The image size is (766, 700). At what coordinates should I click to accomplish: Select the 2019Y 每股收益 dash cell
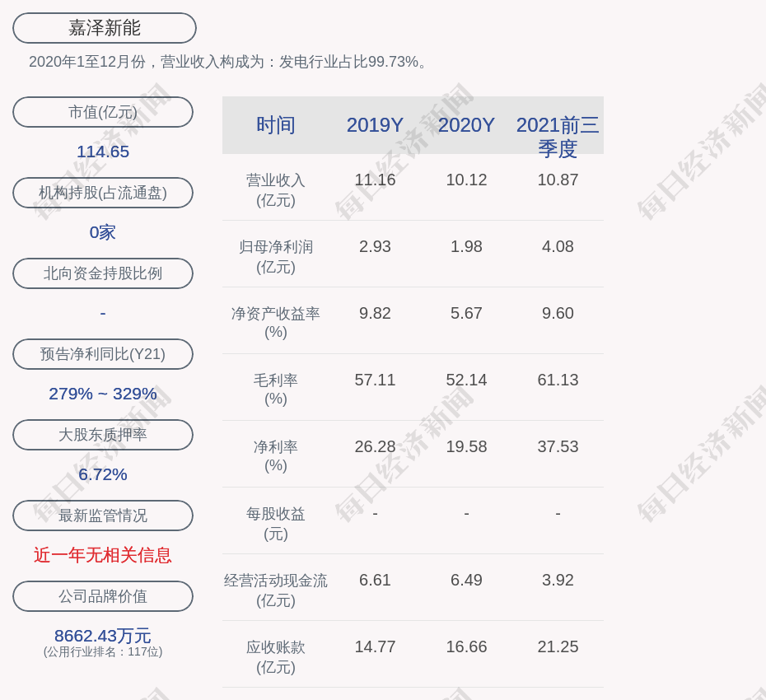pos(376,514)
